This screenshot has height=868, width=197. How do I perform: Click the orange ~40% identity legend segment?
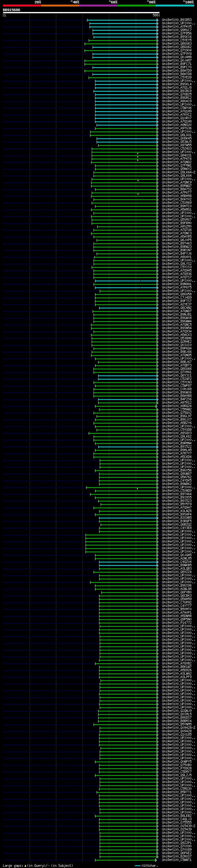point(60,6)
